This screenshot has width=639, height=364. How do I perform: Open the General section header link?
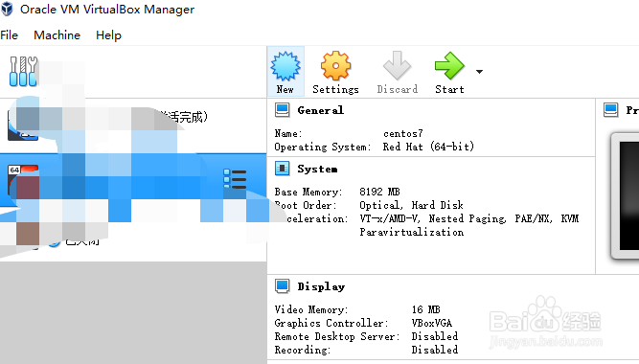point(320,110)
